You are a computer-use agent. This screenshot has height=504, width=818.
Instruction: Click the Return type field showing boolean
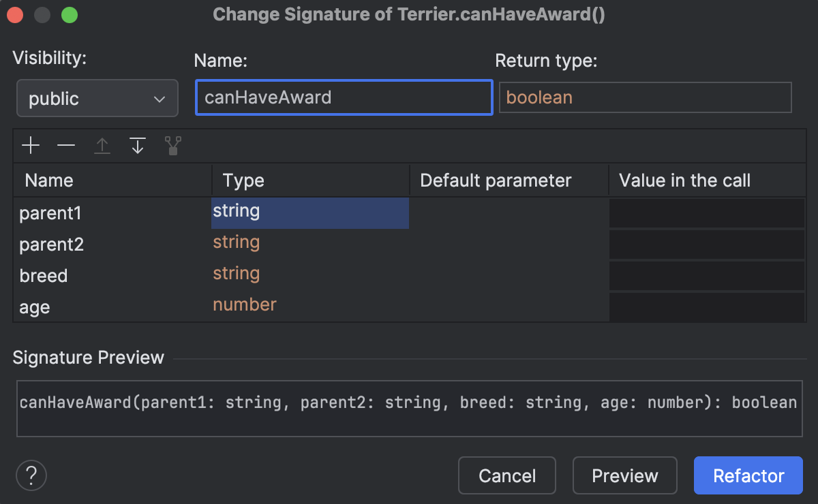pos(645,97)
